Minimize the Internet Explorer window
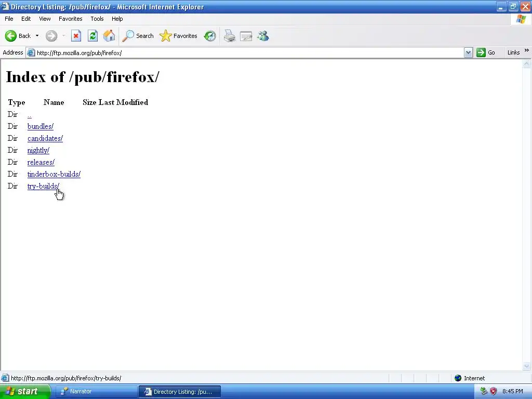 [501, 6]
